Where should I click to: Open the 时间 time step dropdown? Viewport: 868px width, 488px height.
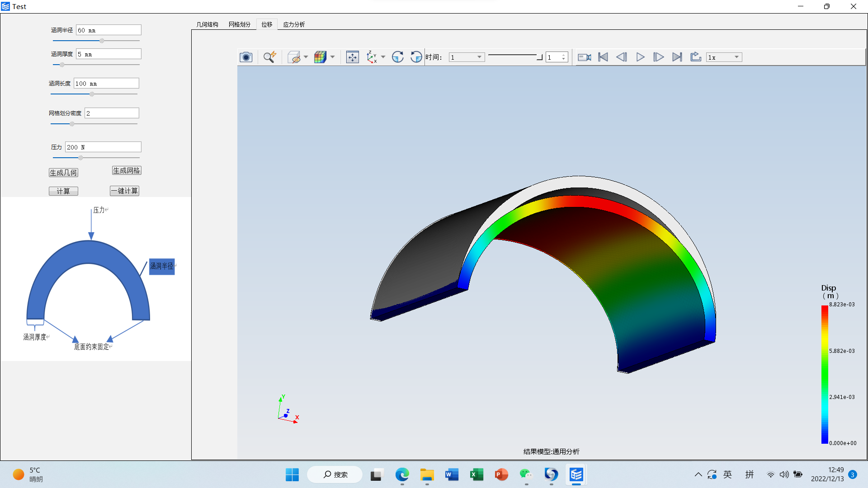click(x=467, y=57)
